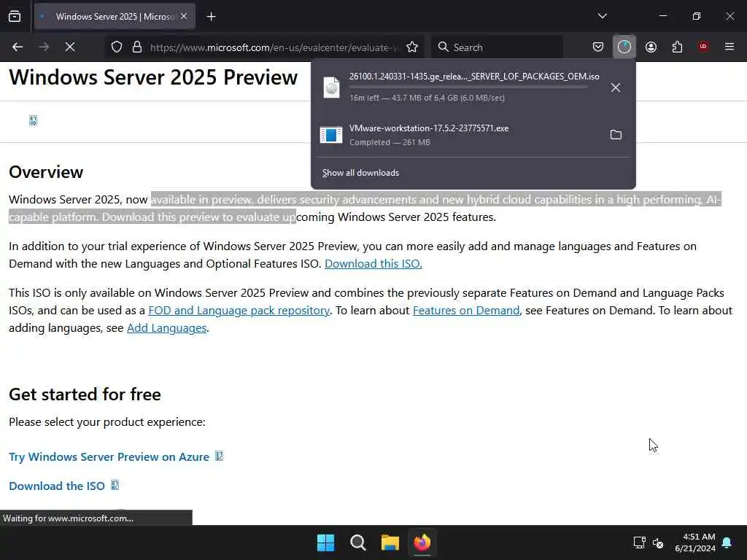Click the small glyph icon below page title

33,120
